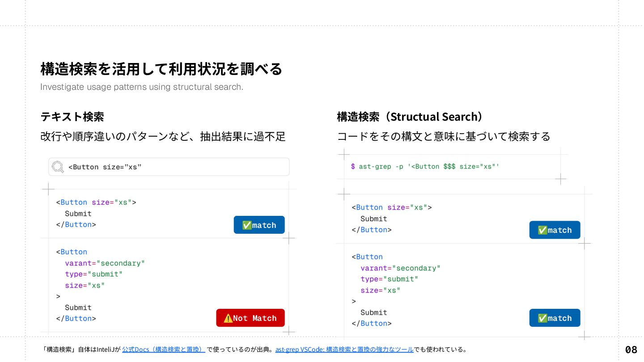Select the slide page number 08
This screenshot has height=362, width=644.
pos(631,349)
